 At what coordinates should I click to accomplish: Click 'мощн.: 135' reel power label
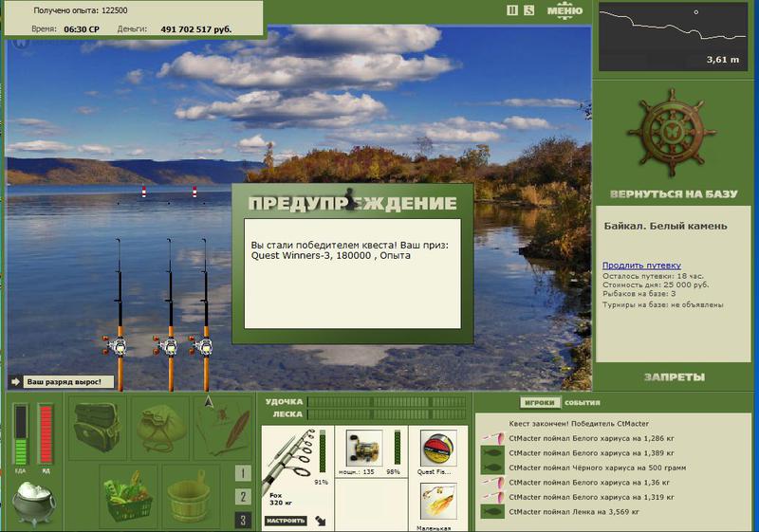coord(357,471)
